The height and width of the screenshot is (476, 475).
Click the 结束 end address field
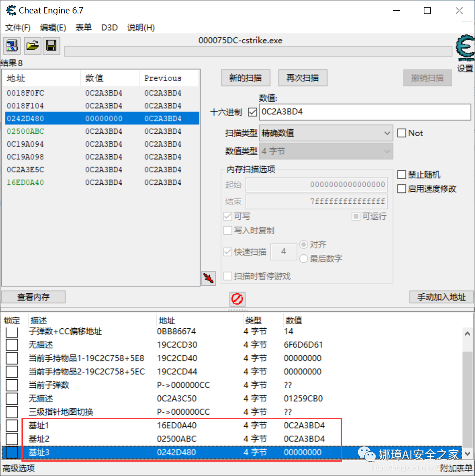pyautogui.click(x=317, y=201)
